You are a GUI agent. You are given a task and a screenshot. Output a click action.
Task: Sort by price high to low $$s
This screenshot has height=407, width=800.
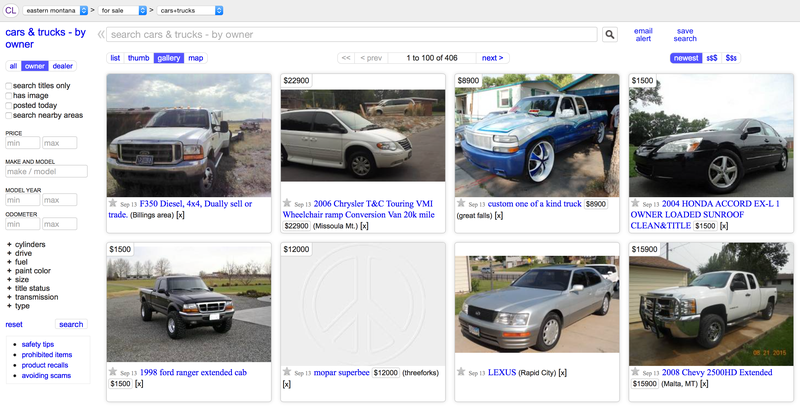point(731,58)
